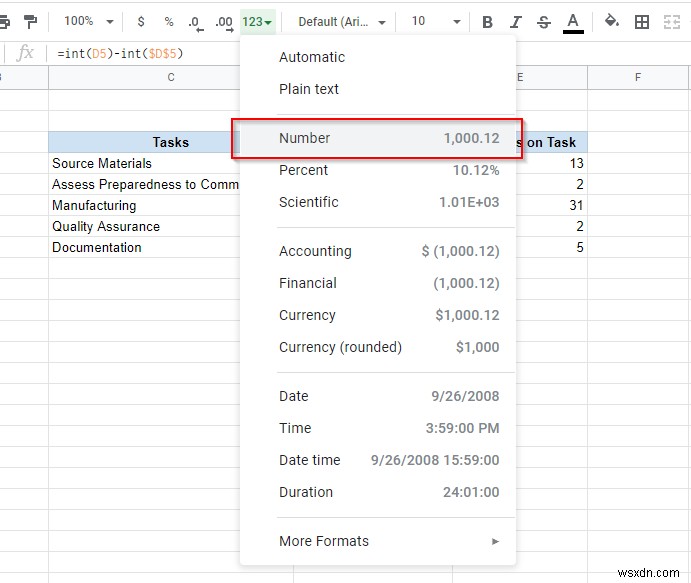Expand the More Formats submenu

[x=378, y=541]
